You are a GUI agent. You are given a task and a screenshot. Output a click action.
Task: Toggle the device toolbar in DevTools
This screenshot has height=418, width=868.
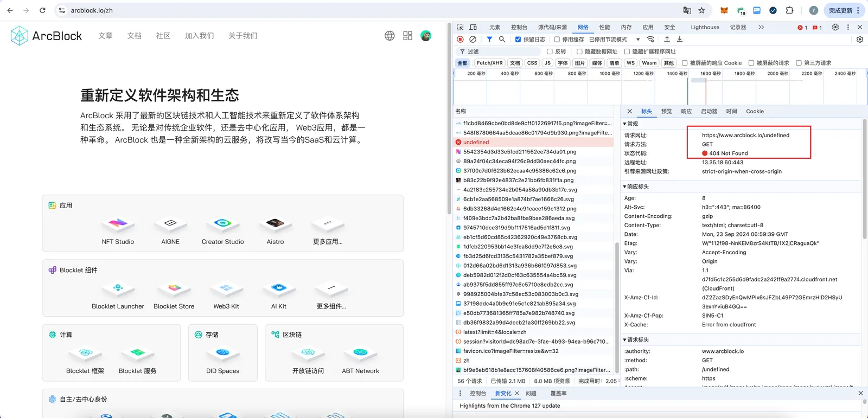point(473,27)
